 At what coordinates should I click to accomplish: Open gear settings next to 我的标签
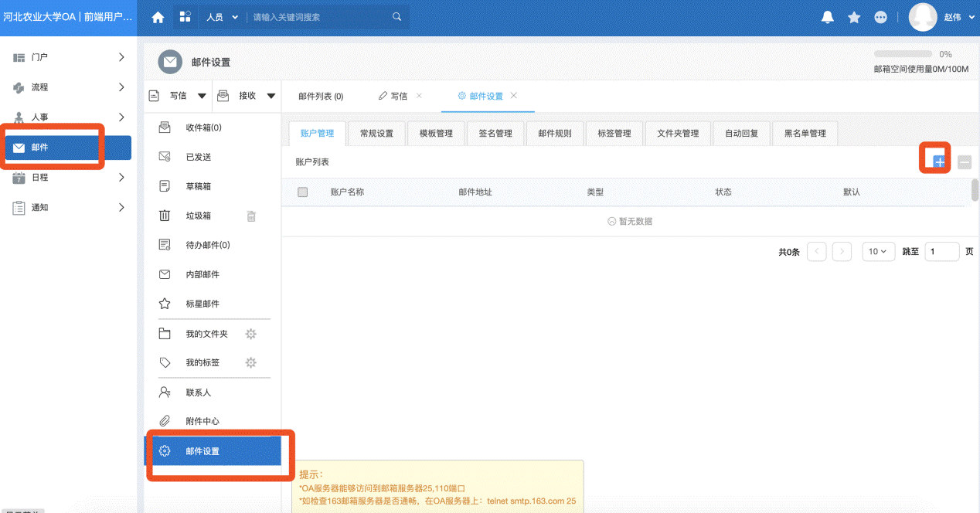pos(250,363)
